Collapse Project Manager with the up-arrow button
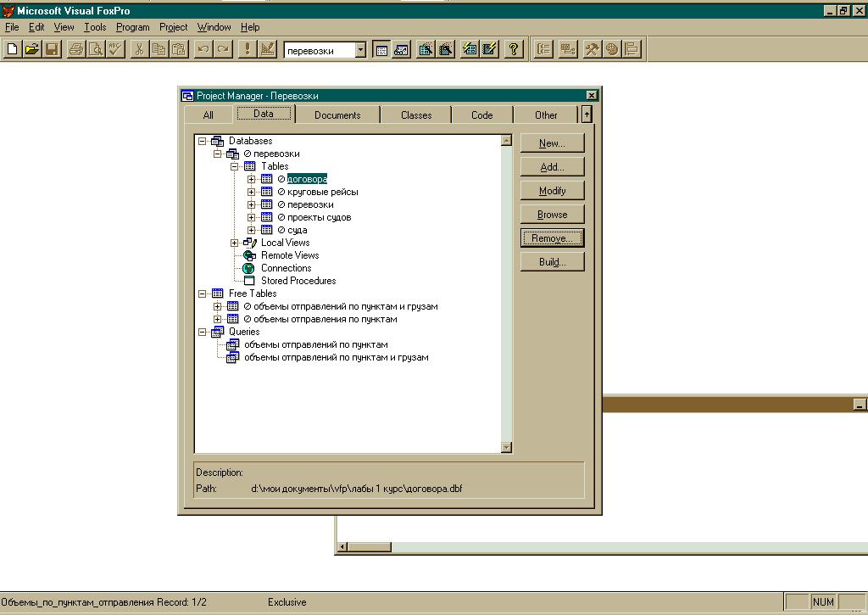 (587, 115)
